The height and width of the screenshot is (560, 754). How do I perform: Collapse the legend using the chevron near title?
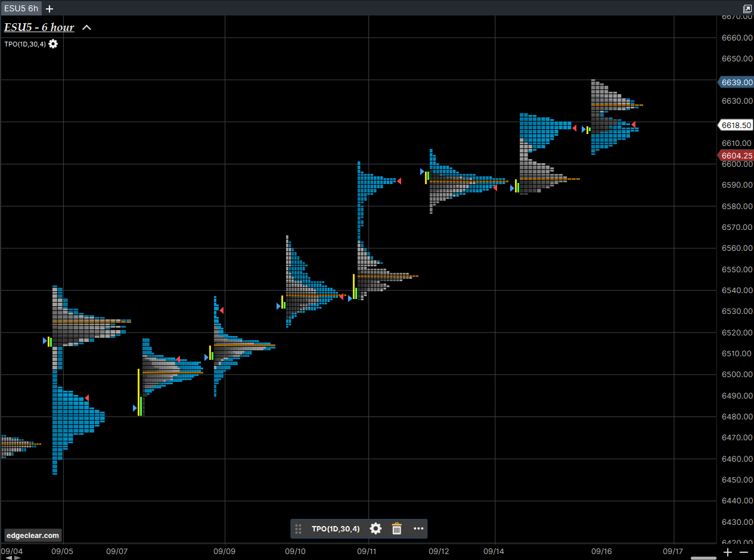click(86, 27)
